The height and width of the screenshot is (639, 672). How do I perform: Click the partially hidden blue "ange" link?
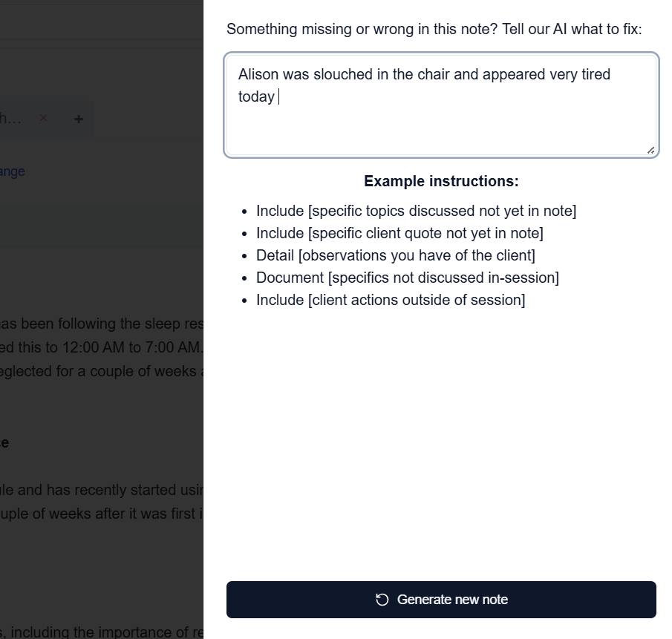click(13, 171)
